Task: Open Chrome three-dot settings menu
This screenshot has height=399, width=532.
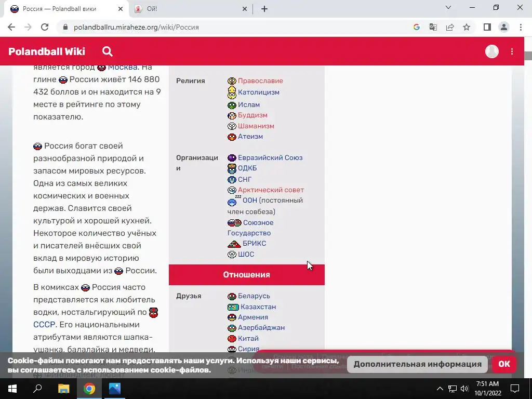Action: click(x=521, y=27)
